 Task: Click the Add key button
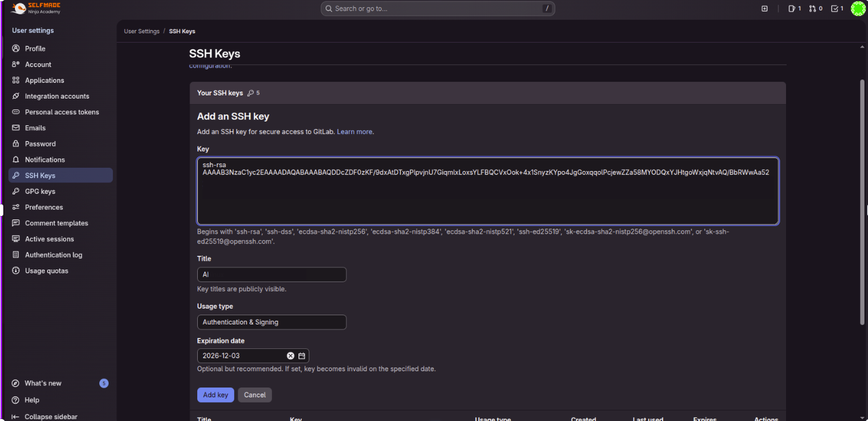pos(215,395)
